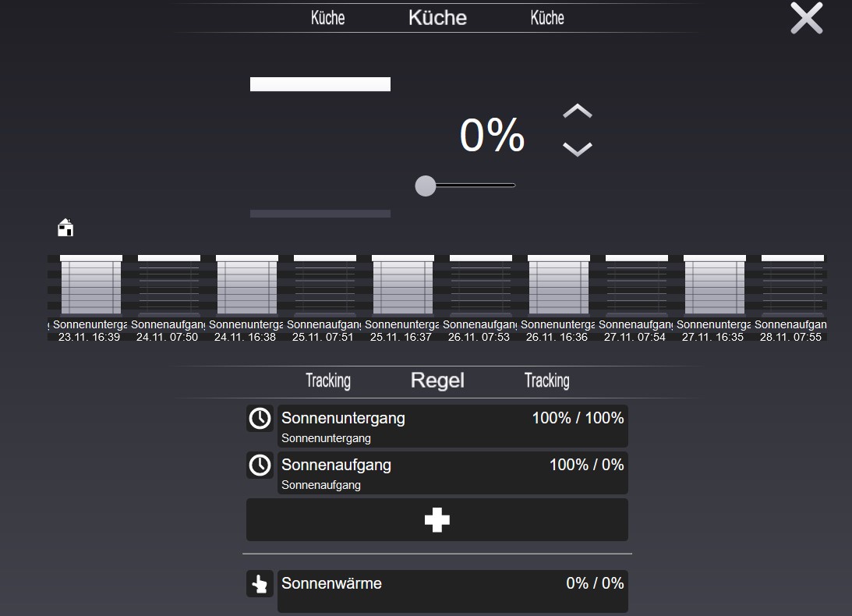The height and width of the screenshot is (616, 852).
Task: Select the left Küche room tab
Action: pos(327,18)
